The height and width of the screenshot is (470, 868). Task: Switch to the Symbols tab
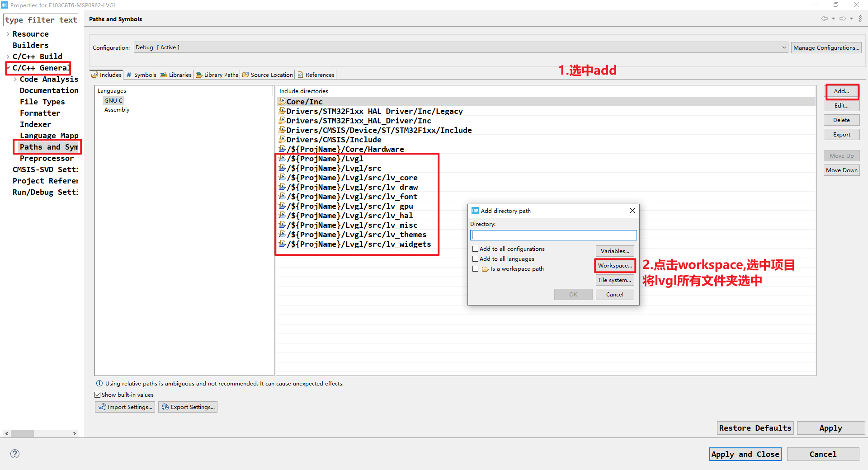[x=141, y=75]
